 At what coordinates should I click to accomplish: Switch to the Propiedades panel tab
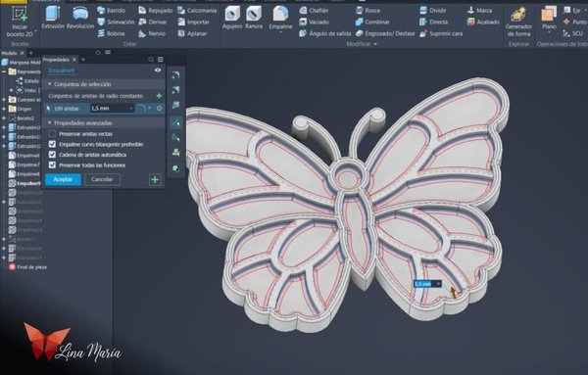(56, 59)
